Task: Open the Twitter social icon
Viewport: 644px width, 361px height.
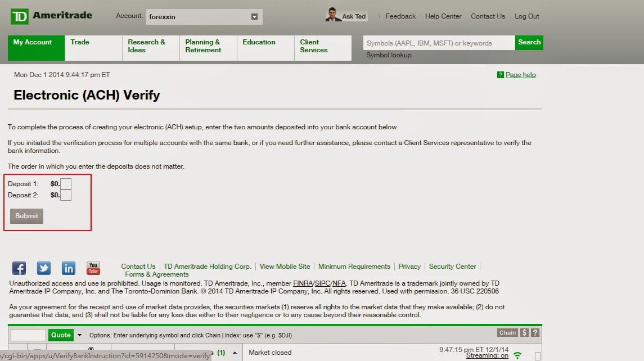Action: point(44,268)
